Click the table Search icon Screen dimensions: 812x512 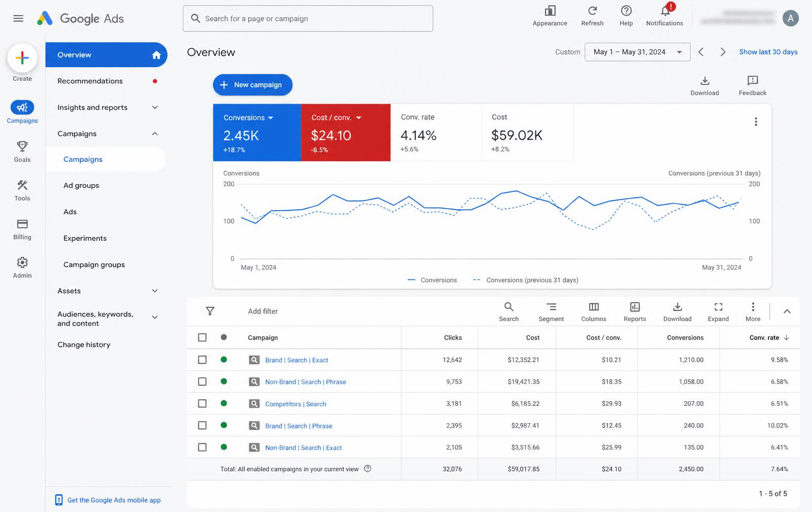tap(509, 307)
